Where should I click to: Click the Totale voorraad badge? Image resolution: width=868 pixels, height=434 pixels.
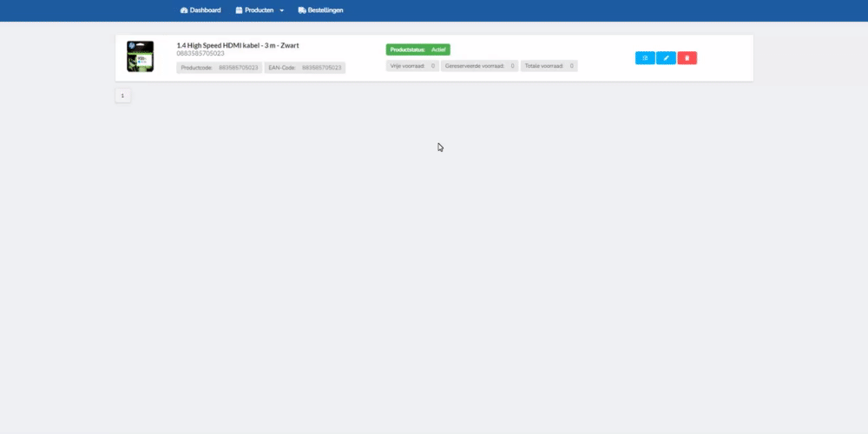coord(549,66)
